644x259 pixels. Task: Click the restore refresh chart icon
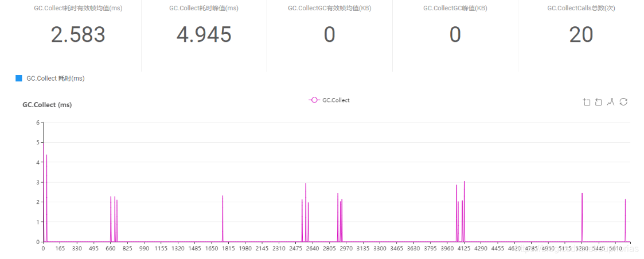[x=623, y=102]
